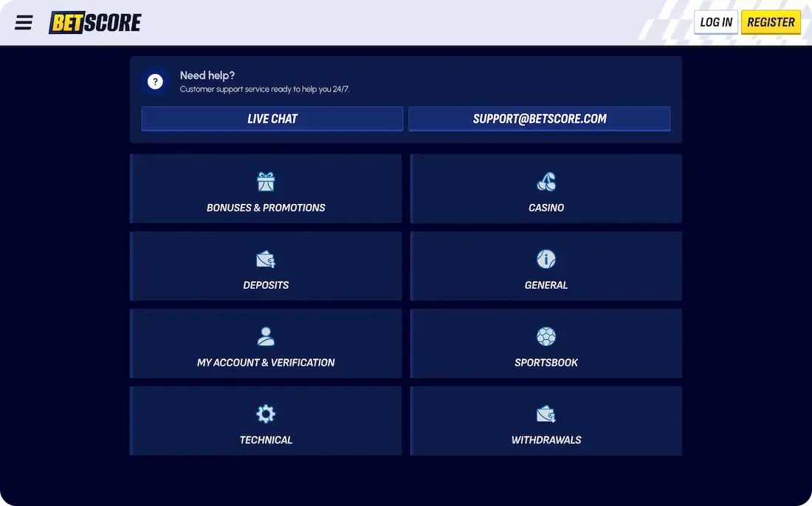Open the hamburger menu
812x506 pixels.
click(x=24, y=22)
